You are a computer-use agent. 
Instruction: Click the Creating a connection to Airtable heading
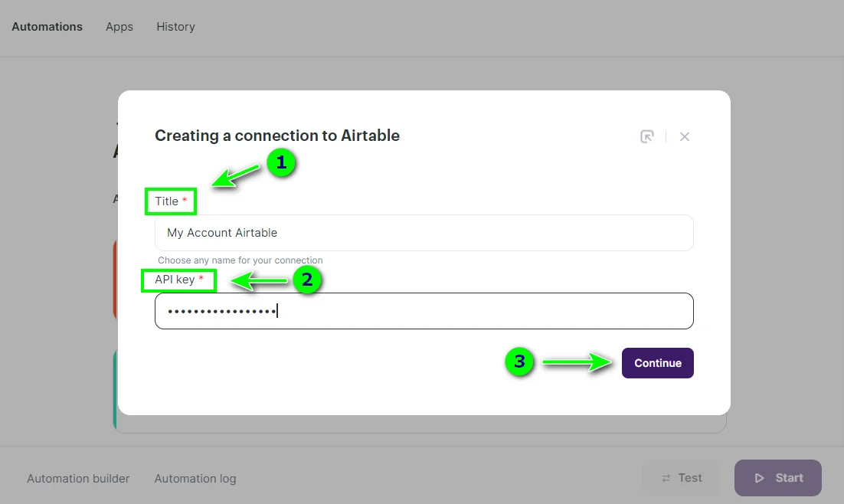(x=277, y=136)
